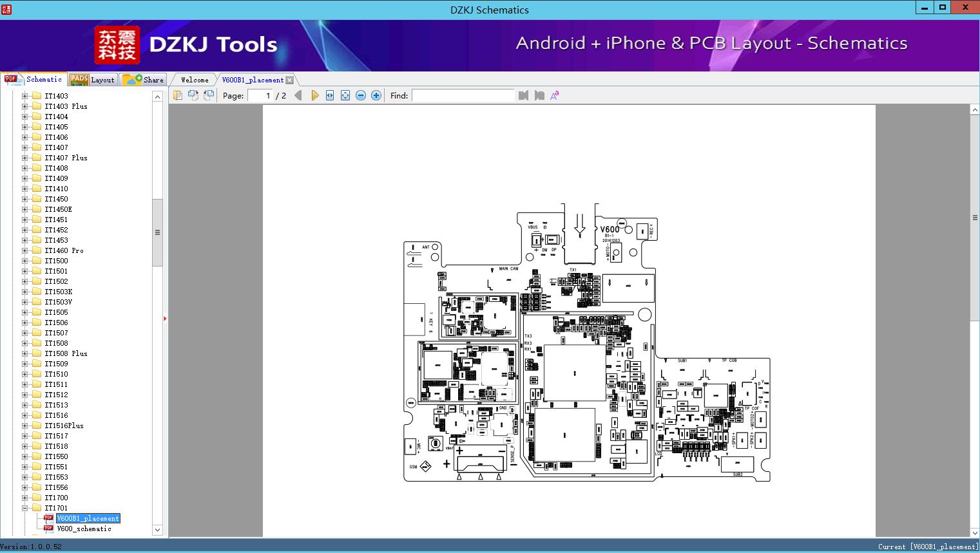Click the previous page arrow
Viewport: 980px width, 553px height.
pos(298,95)
